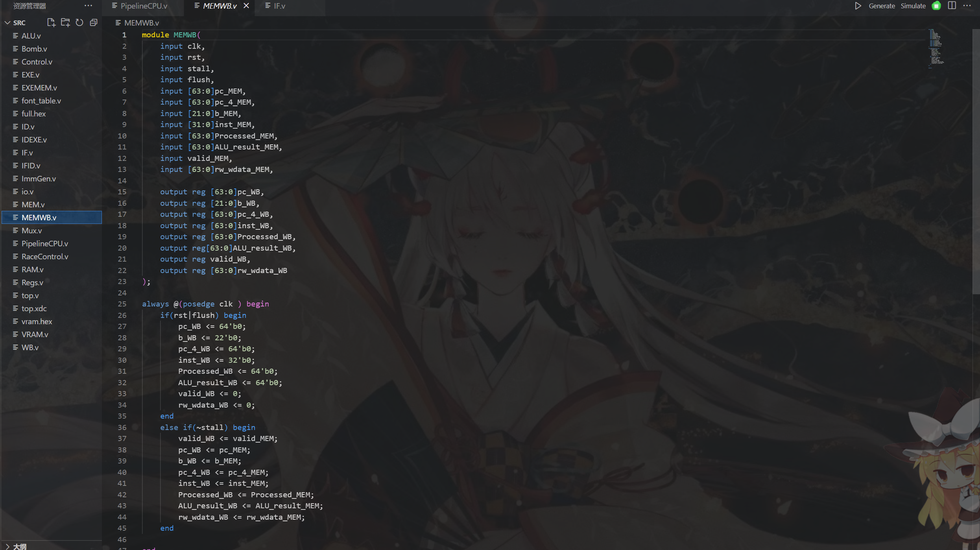Viewport: 980px width, 550px height.
Task: Collapse the SRC folder section
Action: click(x=7, y=23)
